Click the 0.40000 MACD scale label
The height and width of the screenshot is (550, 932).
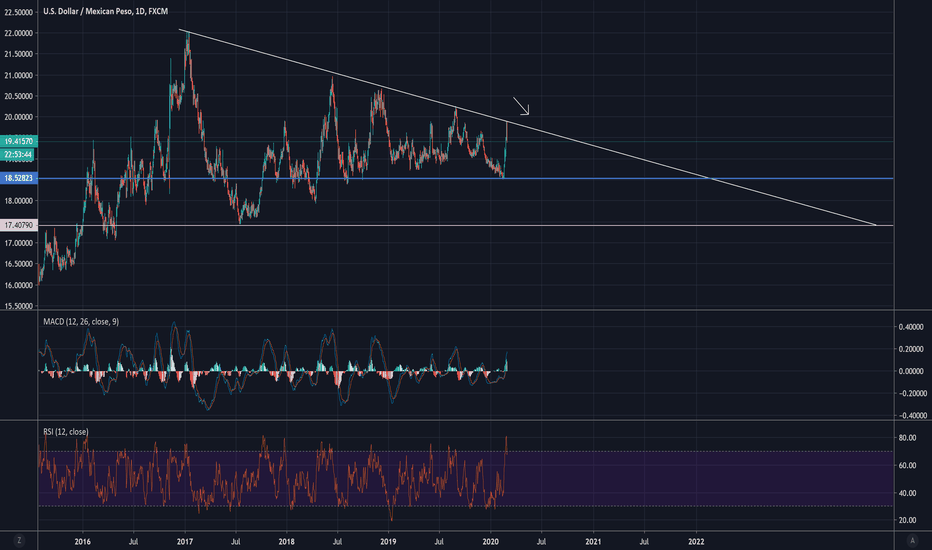911,327
